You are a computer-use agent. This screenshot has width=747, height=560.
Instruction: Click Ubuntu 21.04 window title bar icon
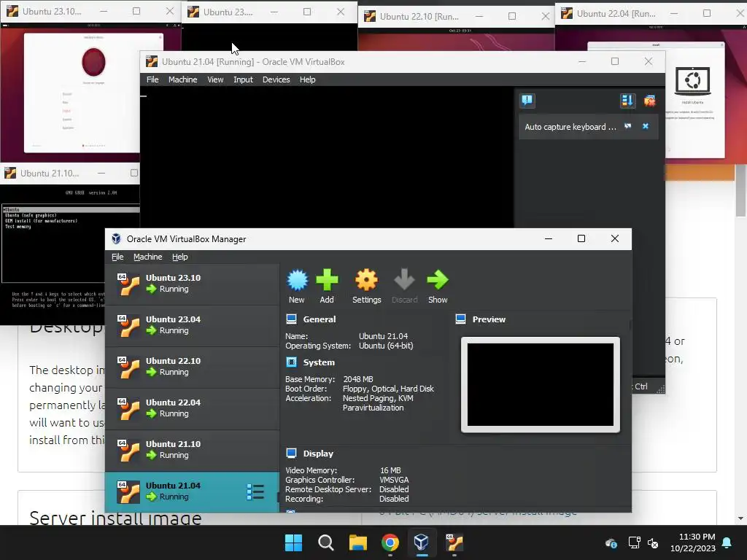click(x=152, y=61)
